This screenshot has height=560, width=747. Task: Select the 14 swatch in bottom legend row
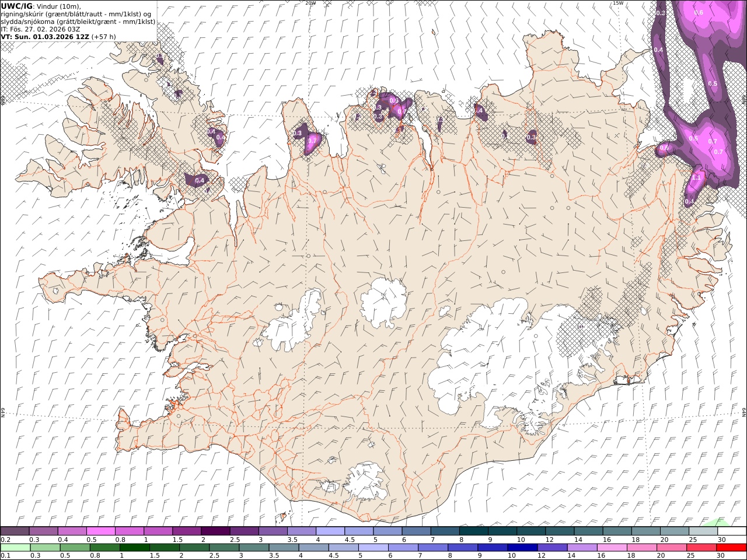(x=581, y=547)
